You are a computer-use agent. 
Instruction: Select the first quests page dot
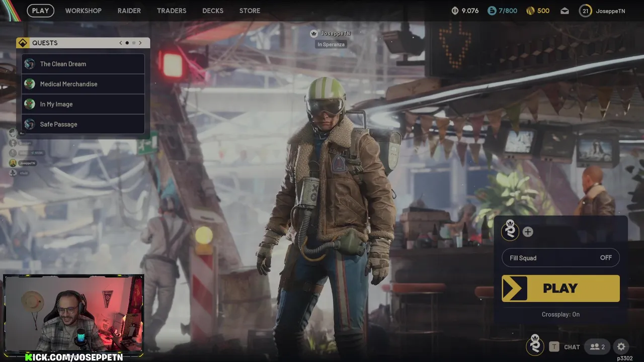[127, 43]
